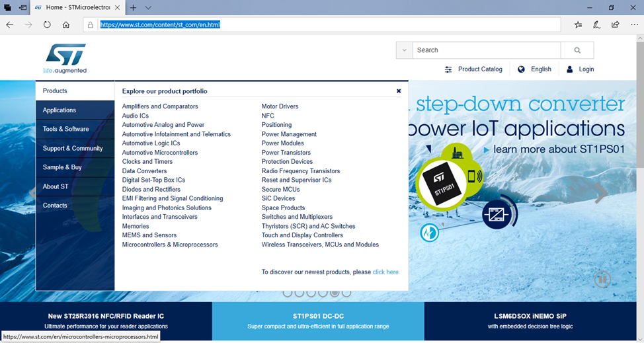This screenshot has width=644, height=343.
Task: Open the favorites star icon
Action: [x=579, y=24]
